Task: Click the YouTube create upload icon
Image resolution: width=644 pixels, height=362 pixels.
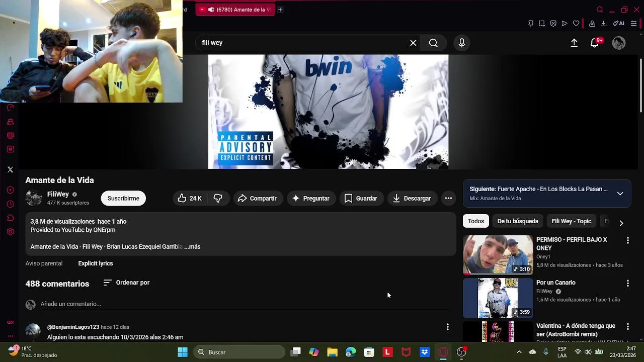Action: tap(574, 43)
